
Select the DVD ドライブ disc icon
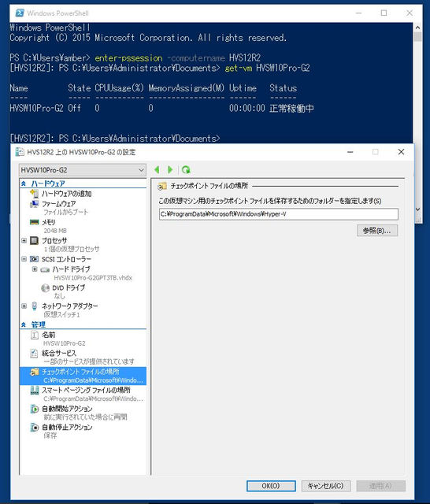point(46,287)
